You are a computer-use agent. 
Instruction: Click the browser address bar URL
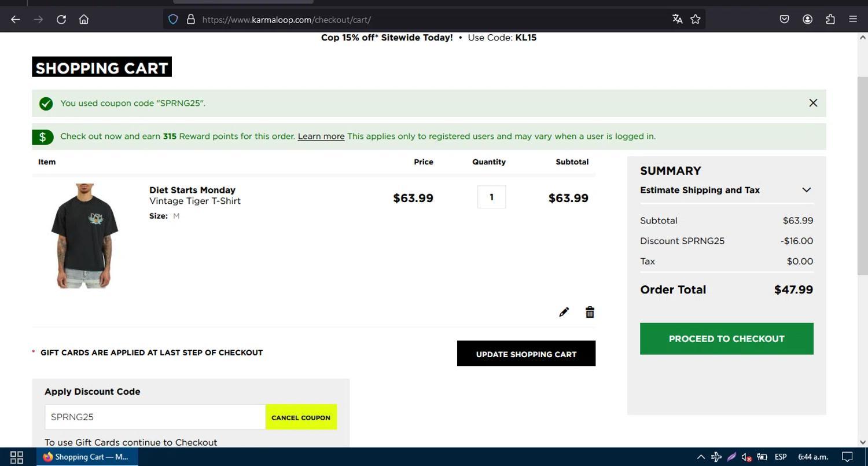coord(286,20)
